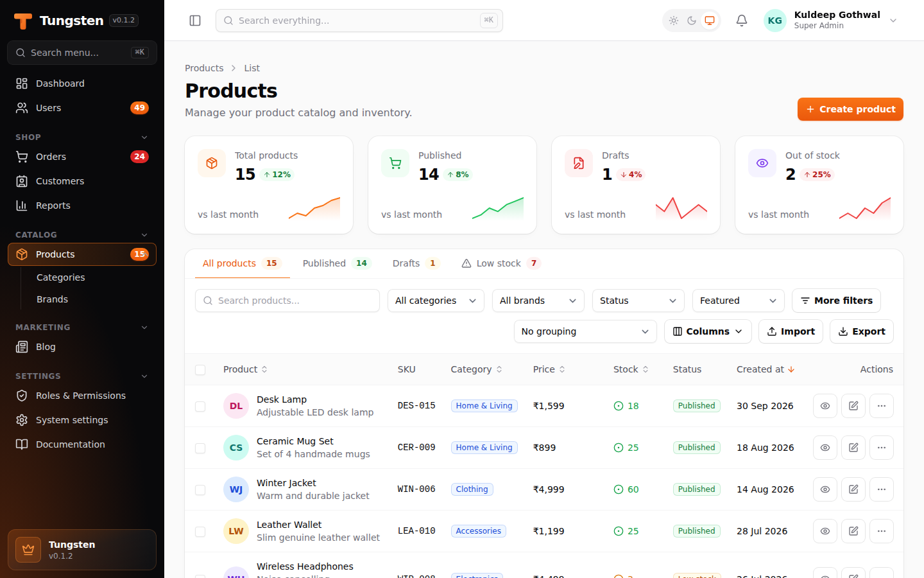
Task: Click the Drafts file icon
Action: click(x=579, y=163)
